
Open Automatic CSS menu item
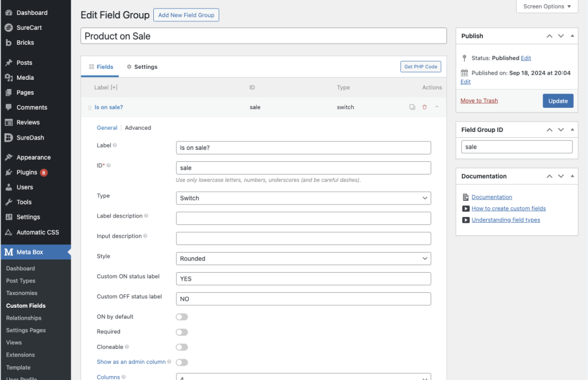[38, 232]
